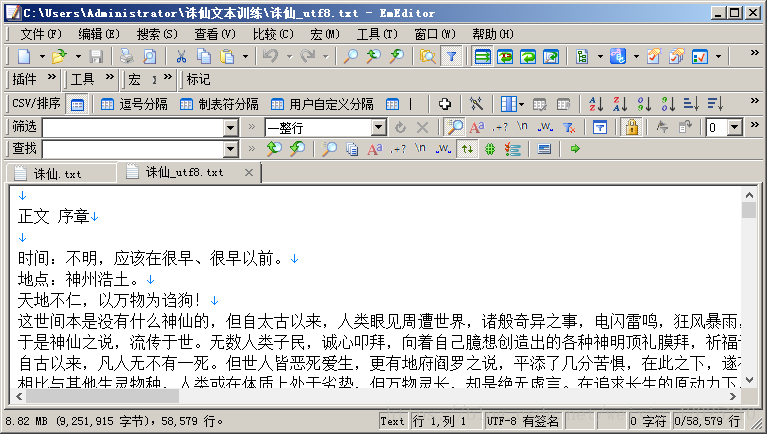Click the 制表符分隔 button
The image size is (767, 434).
(x=219, y=104)
